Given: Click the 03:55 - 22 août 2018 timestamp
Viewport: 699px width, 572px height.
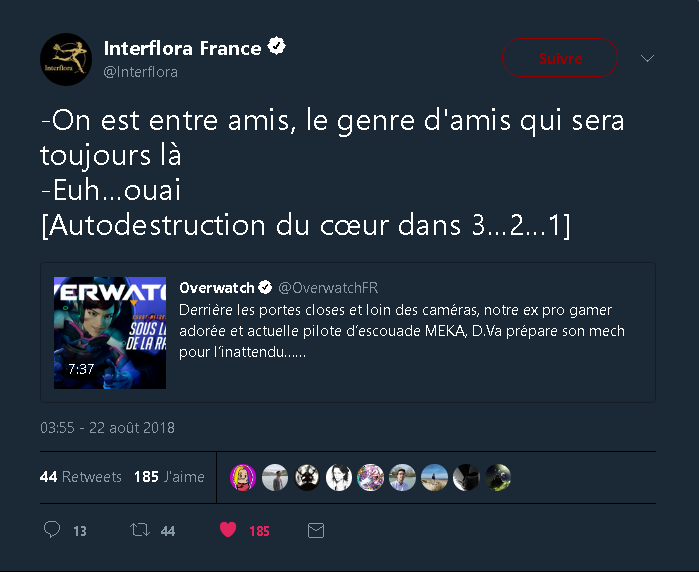Looking at the screenshot, I should 107,428.
